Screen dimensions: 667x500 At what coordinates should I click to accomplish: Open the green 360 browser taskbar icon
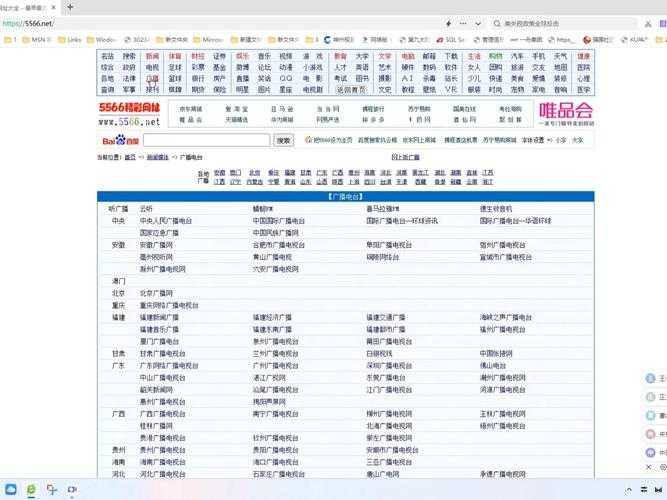[x=31, y=489]
